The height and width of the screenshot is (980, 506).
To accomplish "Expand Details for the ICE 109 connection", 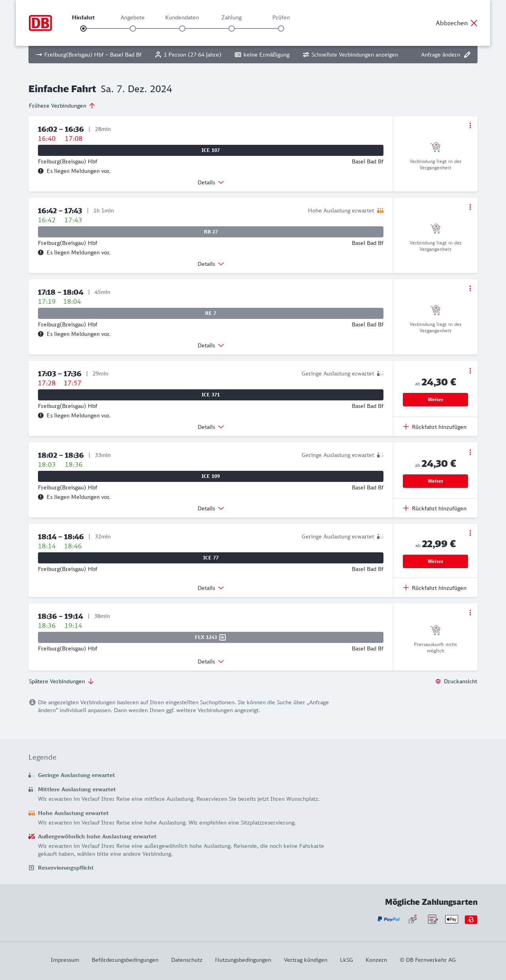I will [211, 508].
